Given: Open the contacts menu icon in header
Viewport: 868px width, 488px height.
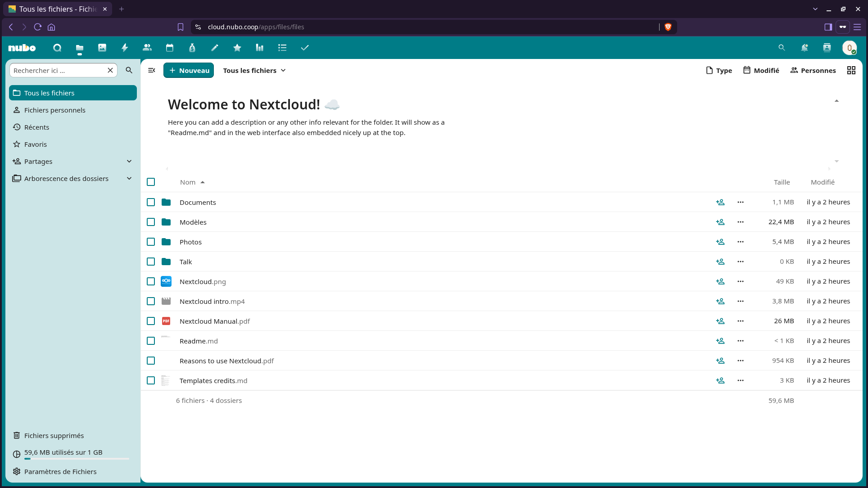Looking at the screenshot, I should click(x=827, y=48).
